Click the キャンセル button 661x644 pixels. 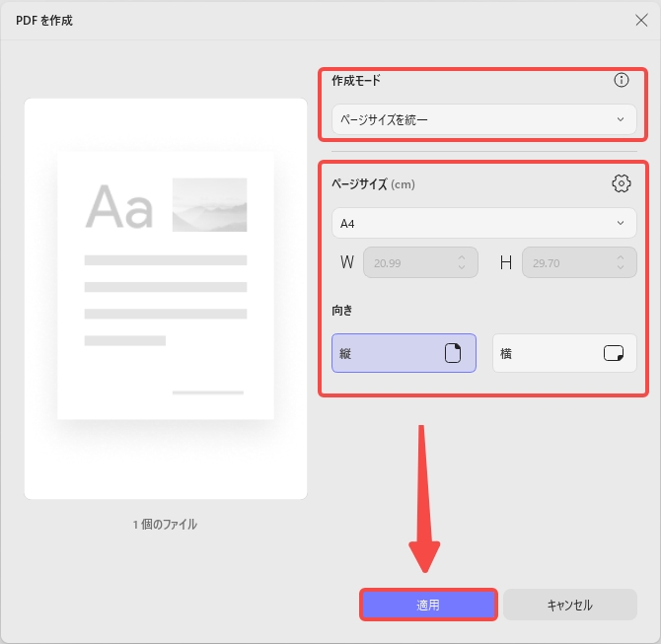pos(570,605)
